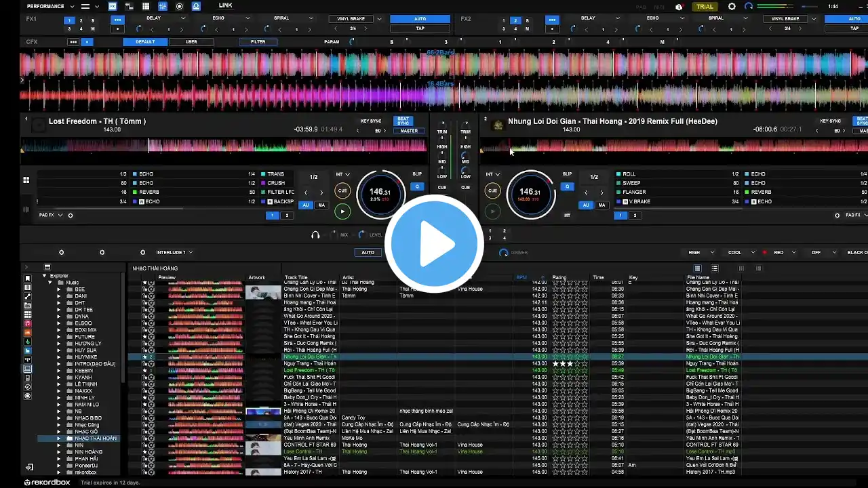Image resolution: width=868 pixels, height=488 pixels.
Task: Click the big video play overlay
Action: point(434,244)
